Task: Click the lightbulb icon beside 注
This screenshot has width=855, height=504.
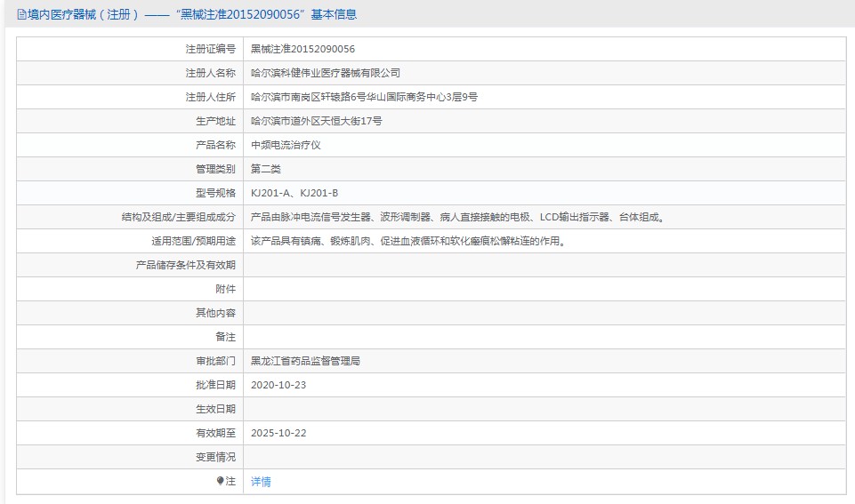Action: pos(221,481)
